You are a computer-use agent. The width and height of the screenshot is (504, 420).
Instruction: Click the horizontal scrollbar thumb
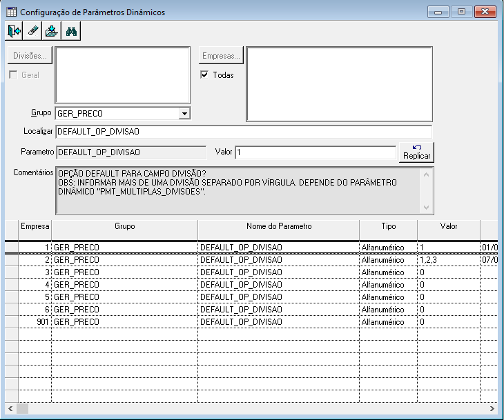coord(23,408)
